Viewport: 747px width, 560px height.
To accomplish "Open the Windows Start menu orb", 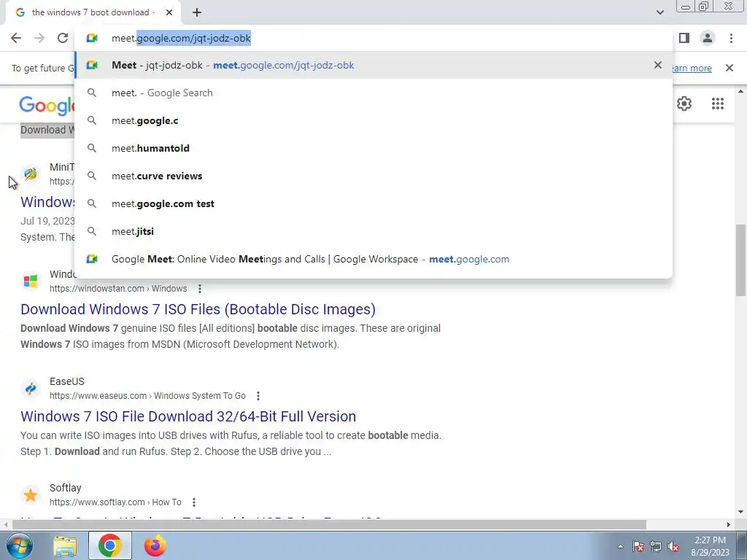I will tap(19, 545).
